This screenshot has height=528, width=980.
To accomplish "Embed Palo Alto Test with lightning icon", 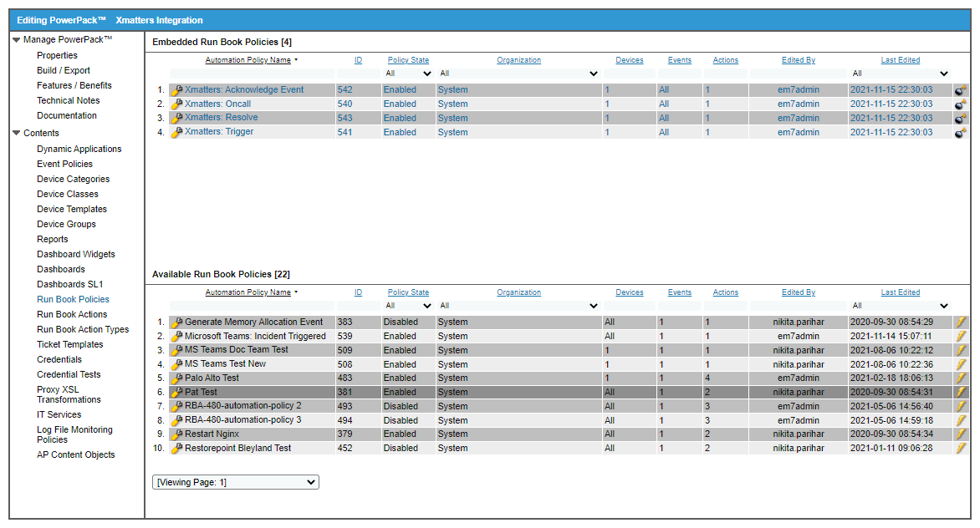I will pyautogui.click(x=962, y=378).
